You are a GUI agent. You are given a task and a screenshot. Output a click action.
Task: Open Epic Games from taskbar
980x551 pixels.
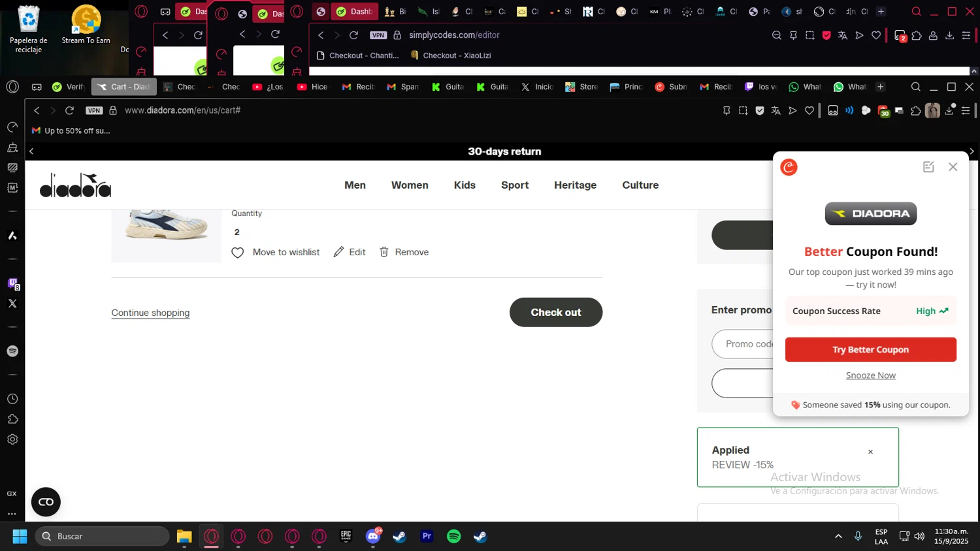[x=346, y=537]
